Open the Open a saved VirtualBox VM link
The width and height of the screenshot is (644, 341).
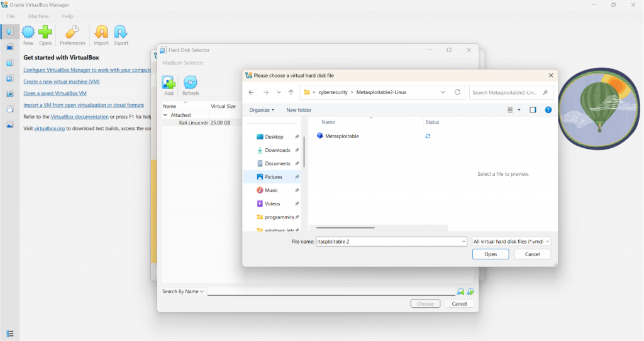[55, 93]
